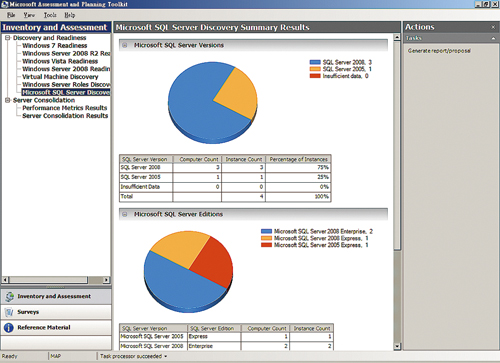Click the Percentage of Instances header
The image size is (500, 363).
298,159
